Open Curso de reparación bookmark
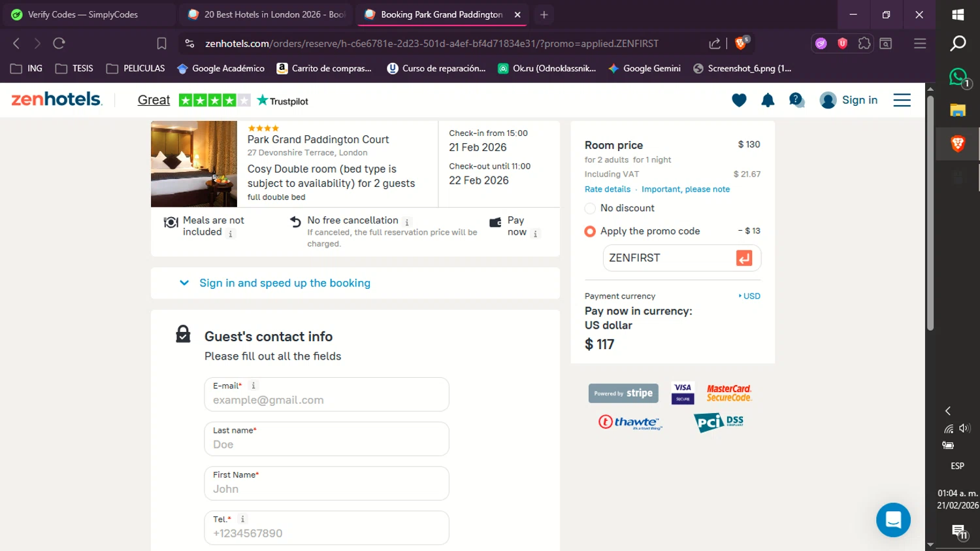This screenshot has width=980, height=551. click(x=436, y=68)
